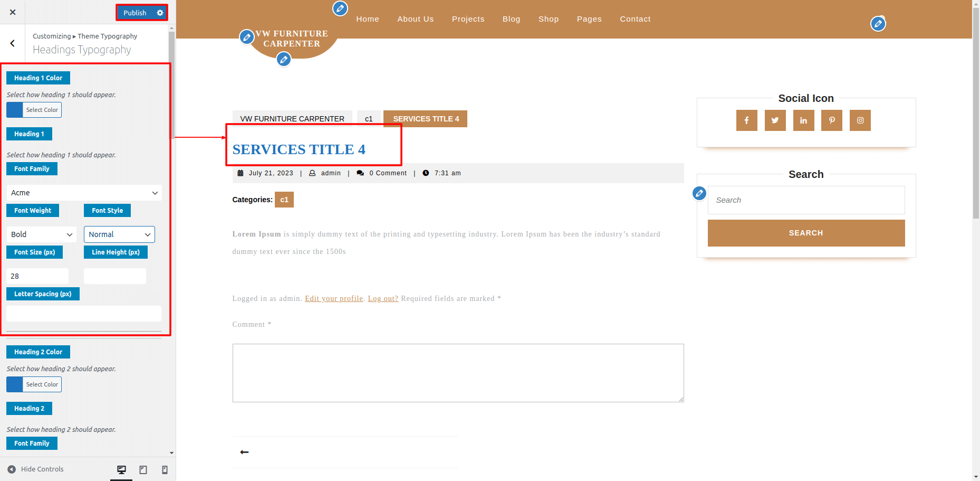Click the Twitter social icon
Screen dimensions: 980x481
tap(775, 120)
